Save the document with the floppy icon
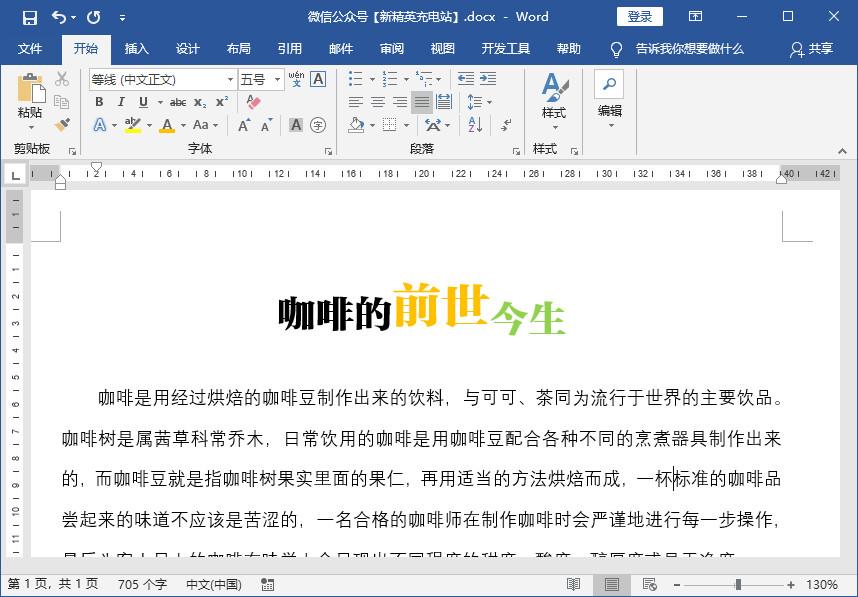 click(x=30, y=18)
